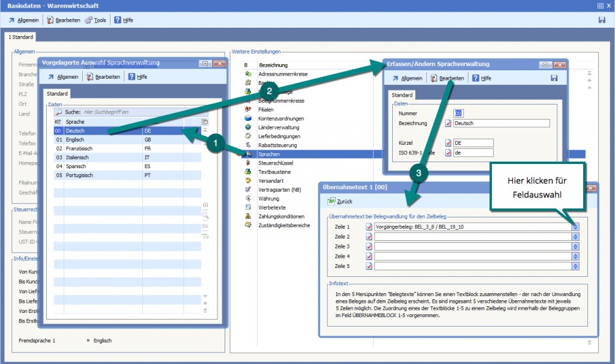
Task: Click into the Zeile 4 text field
Action: pyautogui.click(x=472, y=256)
